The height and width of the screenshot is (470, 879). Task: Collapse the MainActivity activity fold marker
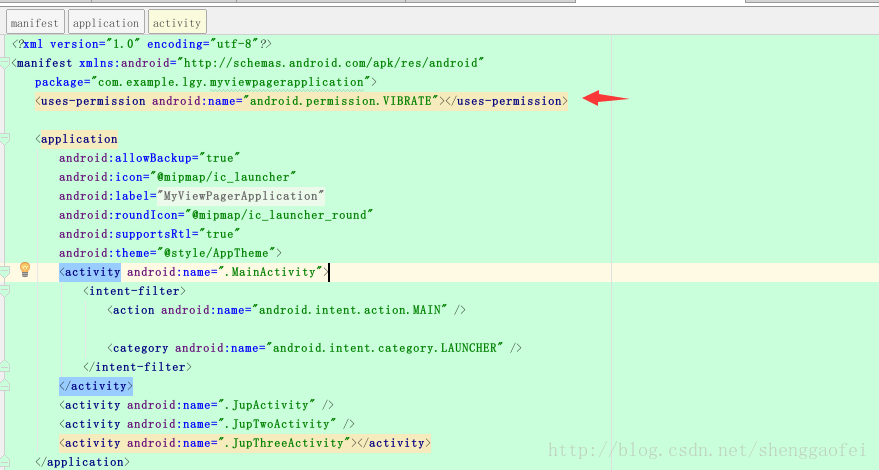[x=4, y=272]
